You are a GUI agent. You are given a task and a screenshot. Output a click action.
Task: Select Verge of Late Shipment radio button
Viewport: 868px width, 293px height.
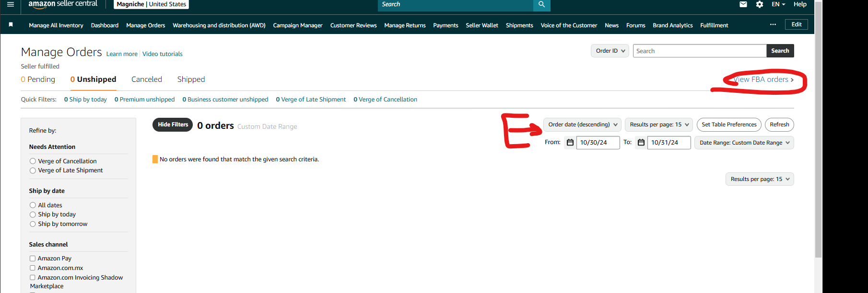(33, 170)
